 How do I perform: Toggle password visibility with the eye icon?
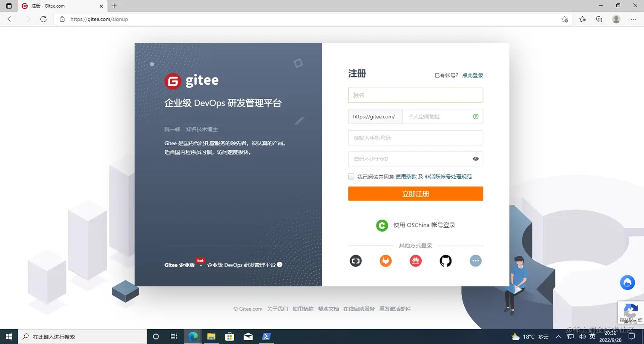476,159
